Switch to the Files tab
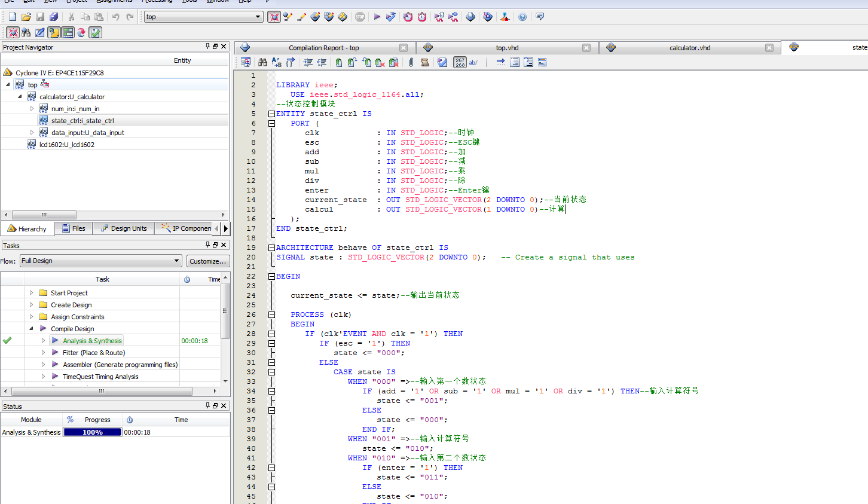 [x=74, y=228]
